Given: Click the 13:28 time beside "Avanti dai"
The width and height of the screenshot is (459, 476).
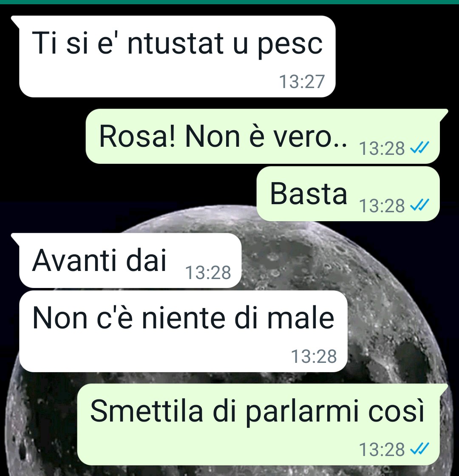Looking at the screenshot, I should (x=208, y=272).
